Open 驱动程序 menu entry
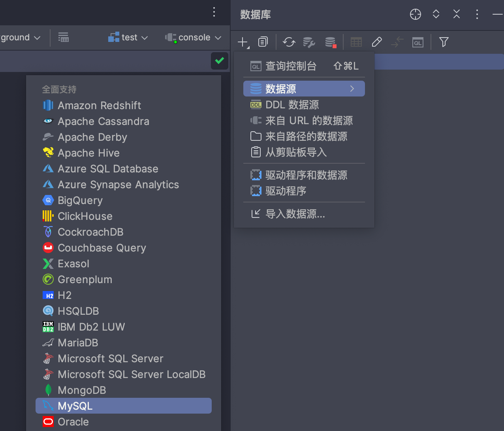The width and height of the screenshot is (504, 431). pyautogui.click(x=304, y=191)
